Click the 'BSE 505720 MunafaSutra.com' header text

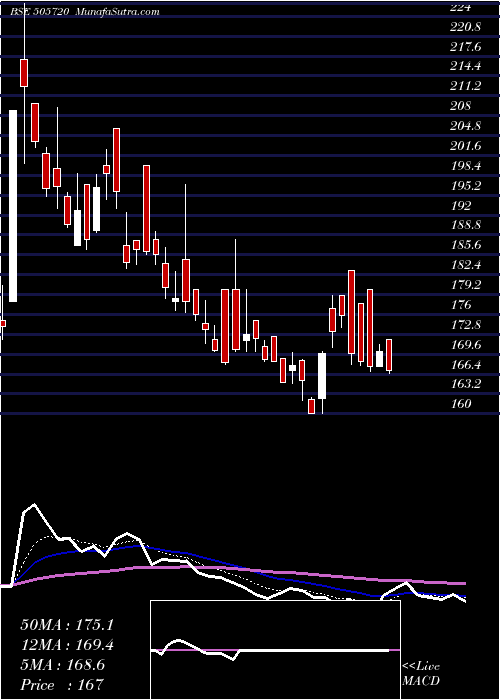pyautogui.click(x=85, y=12)
